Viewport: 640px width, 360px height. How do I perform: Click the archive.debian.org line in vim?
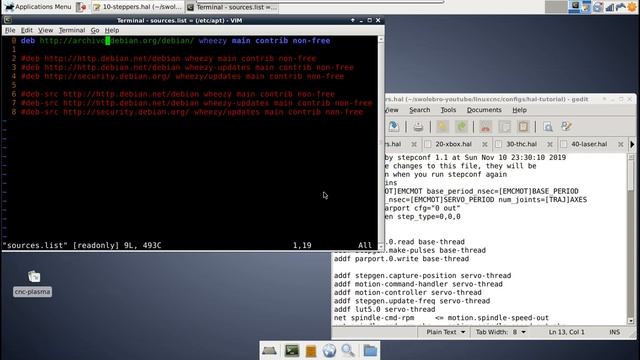click(176, 40)
